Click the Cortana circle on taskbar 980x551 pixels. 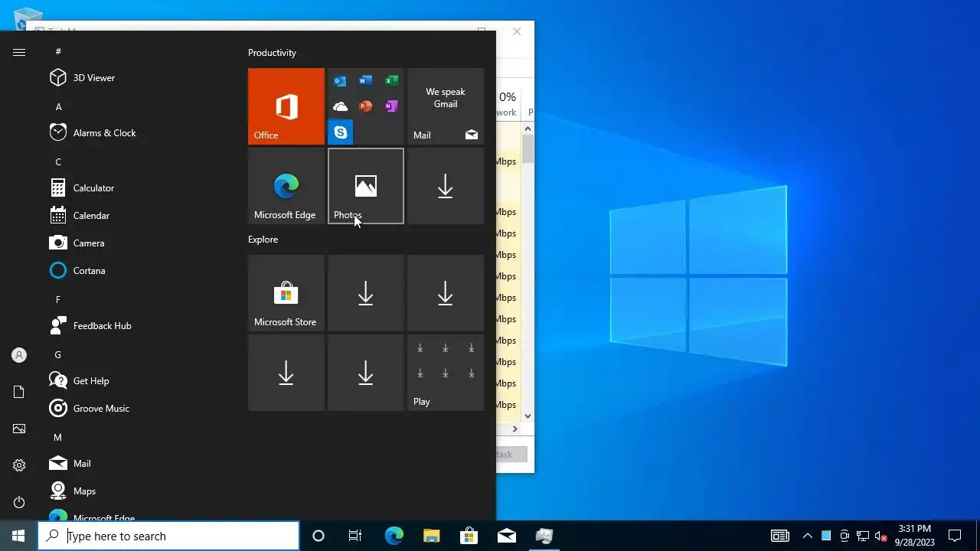tap(318, 536)
